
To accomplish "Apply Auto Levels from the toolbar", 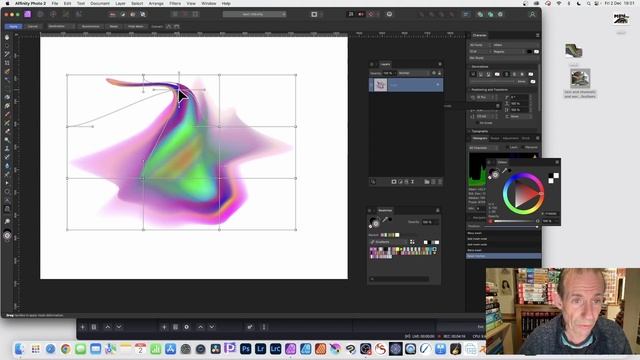I will (112, 14).
